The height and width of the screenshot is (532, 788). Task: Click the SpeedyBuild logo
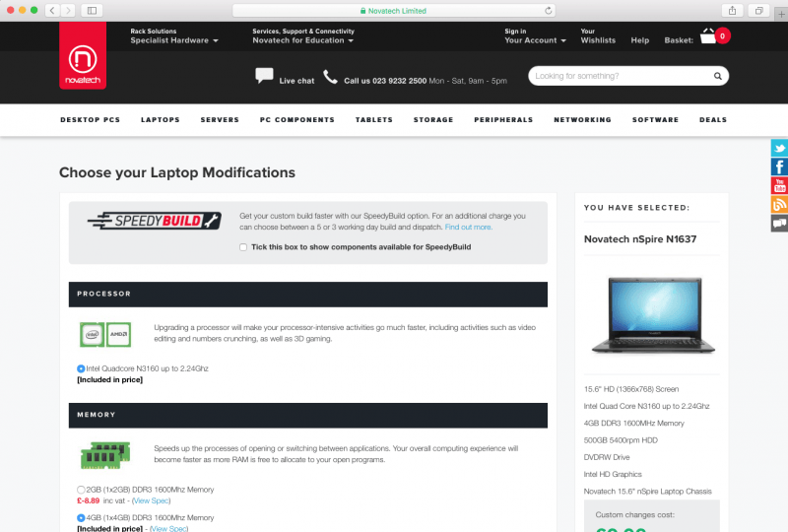tap(155, 221)
